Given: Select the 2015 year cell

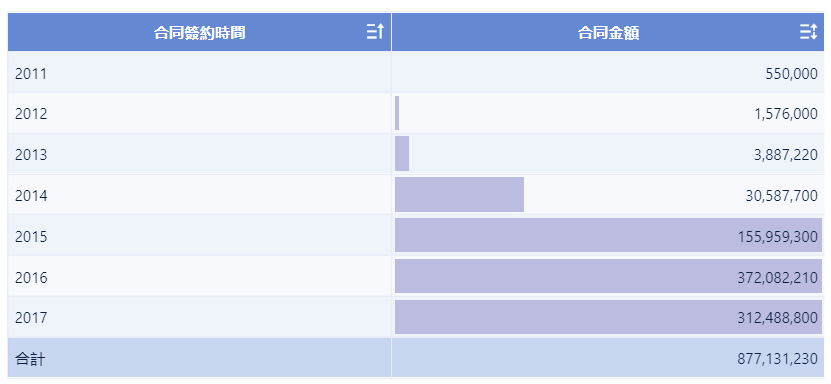Looking at the screenshot, I should (200, 236).
